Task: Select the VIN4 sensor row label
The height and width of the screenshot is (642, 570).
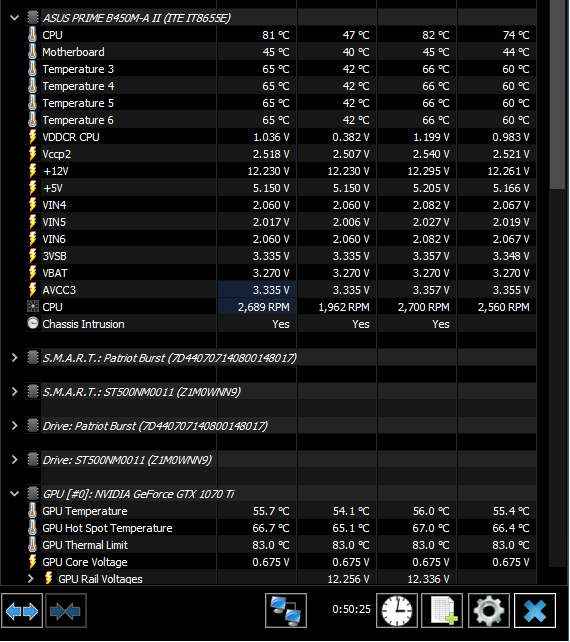Action: [54, 205]
